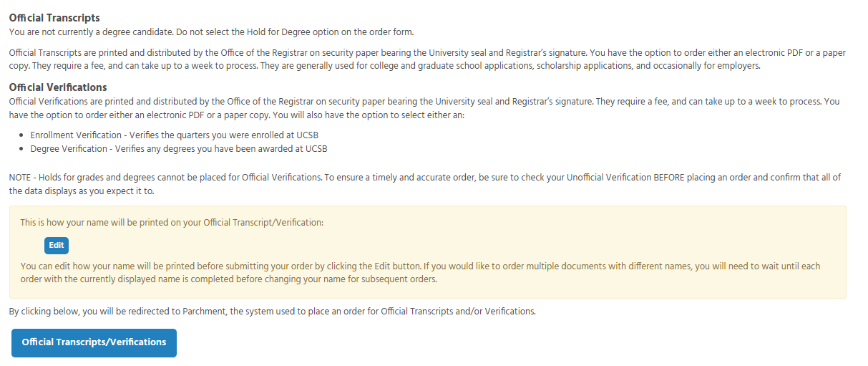868x366 pixels.
Task: Click 'This is how your name will be printed' line
Action: pos(172,223)
